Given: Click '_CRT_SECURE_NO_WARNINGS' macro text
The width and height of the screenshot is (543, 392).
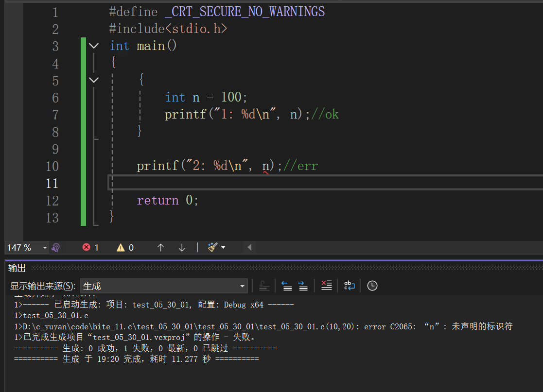Looking at the screenshot, I should pyautogui.click(x=245, y=12).
